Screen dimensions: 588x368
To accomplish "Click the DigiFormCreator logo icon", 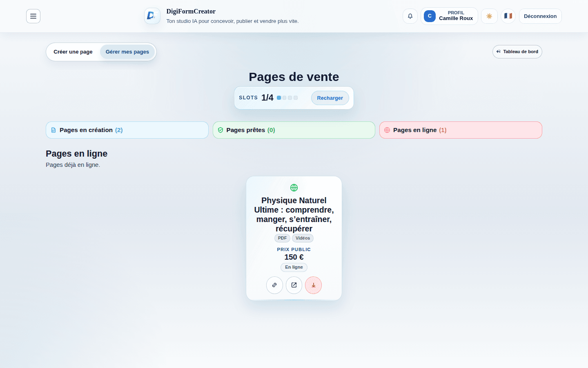I will [152, 16].
